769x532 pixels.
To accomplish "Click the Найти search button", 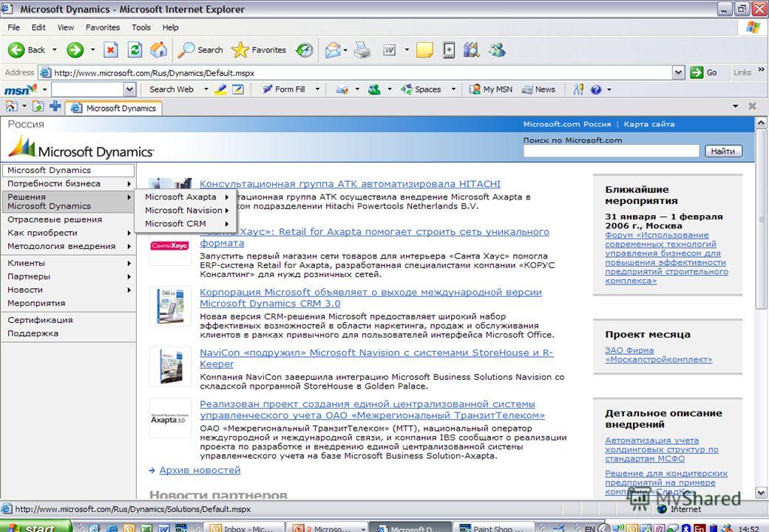I will pos(723,151).
